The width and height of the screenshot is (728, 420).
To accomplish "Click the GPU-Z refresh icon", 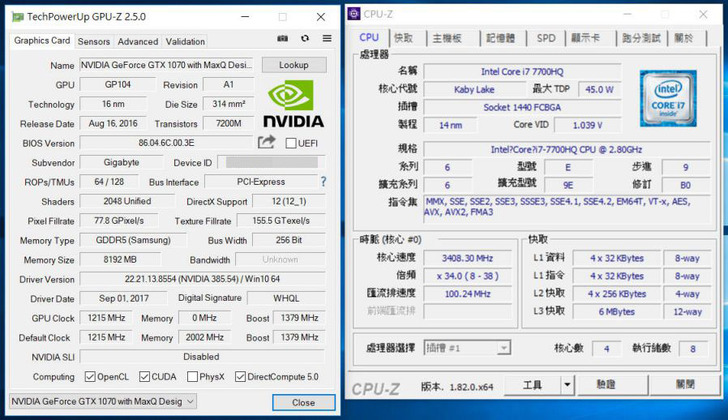I will (305, 39).
